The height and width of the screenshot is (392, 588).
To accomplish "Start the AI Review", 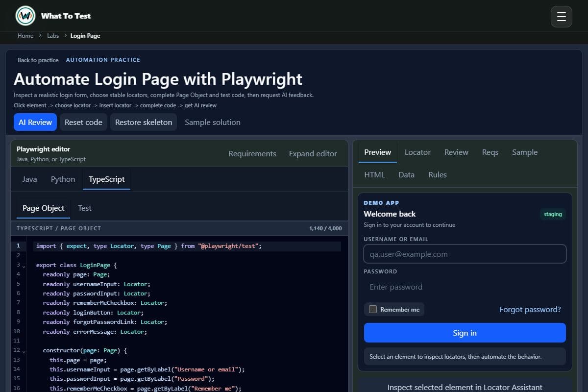I will (35, 122).
